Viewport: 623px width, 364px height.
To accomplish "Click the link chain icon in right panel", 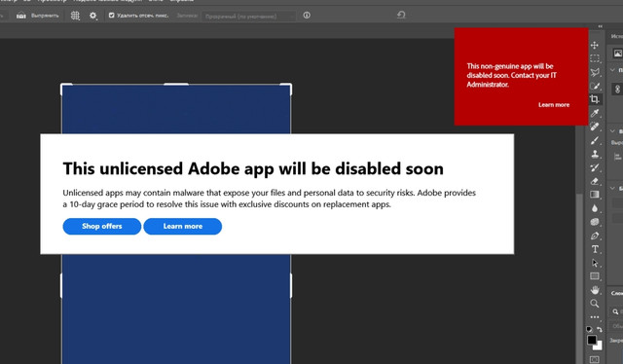I will point(617,90).
